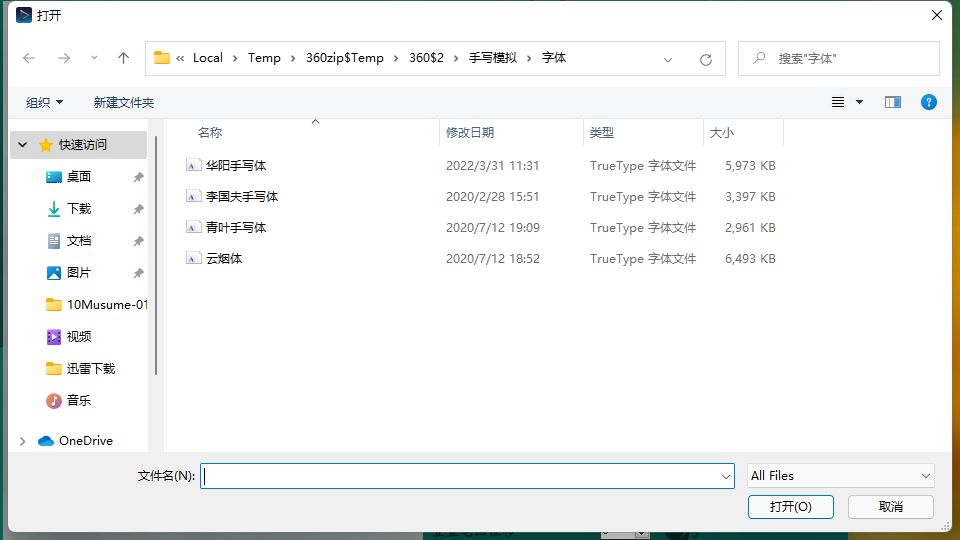Close the 打开 dialog

[x=937, y=15]
